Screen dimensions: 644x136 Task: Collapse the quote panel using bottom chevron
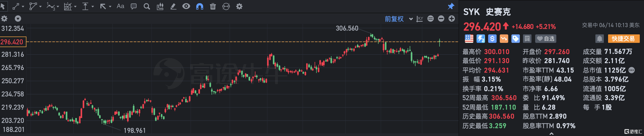click(x=552, y=134)
